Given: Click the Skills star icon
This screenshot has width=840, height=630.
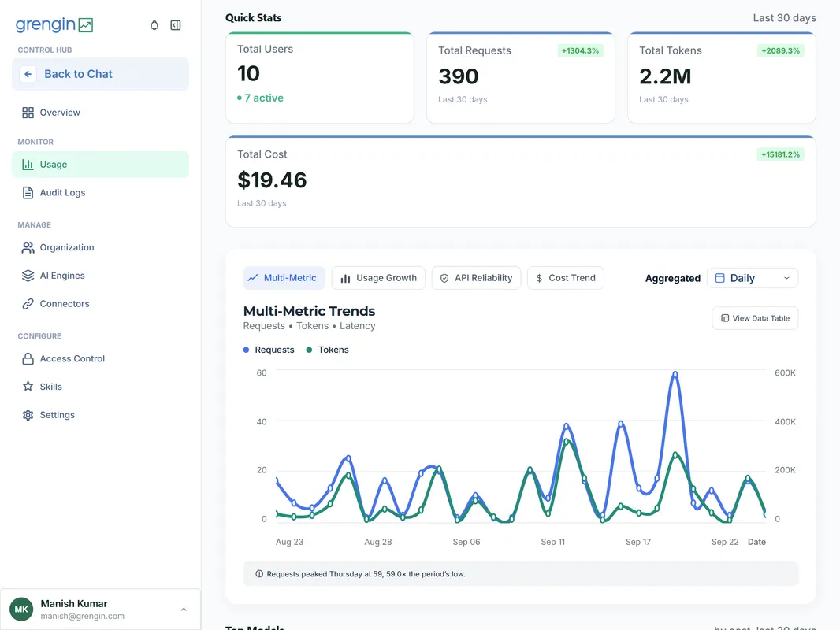Looking at the screenshot, I should 28,387.
